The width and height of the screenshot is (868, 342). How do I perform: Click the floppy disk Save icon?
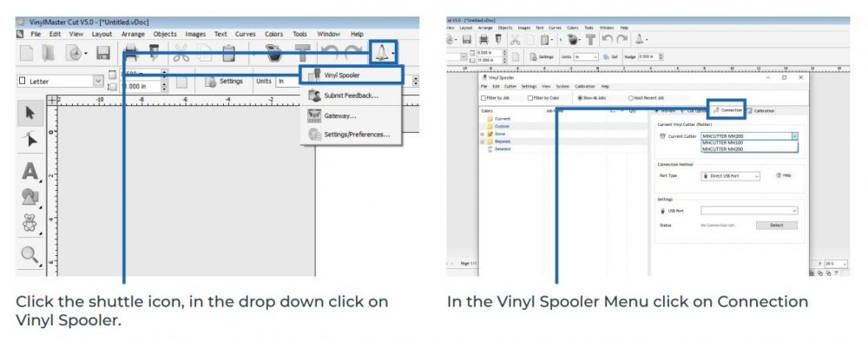pyautogui.click(x=103, y=53)
